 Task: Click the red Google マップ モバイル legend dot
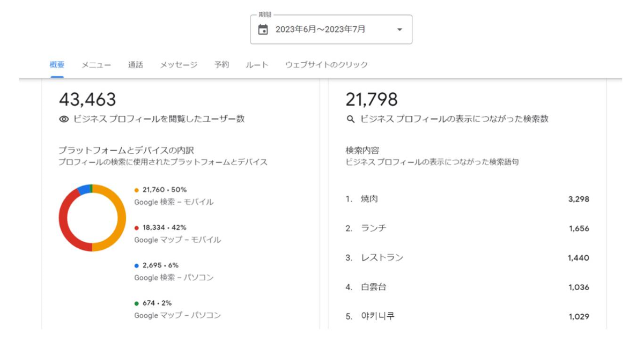click(x=137, y=228)
